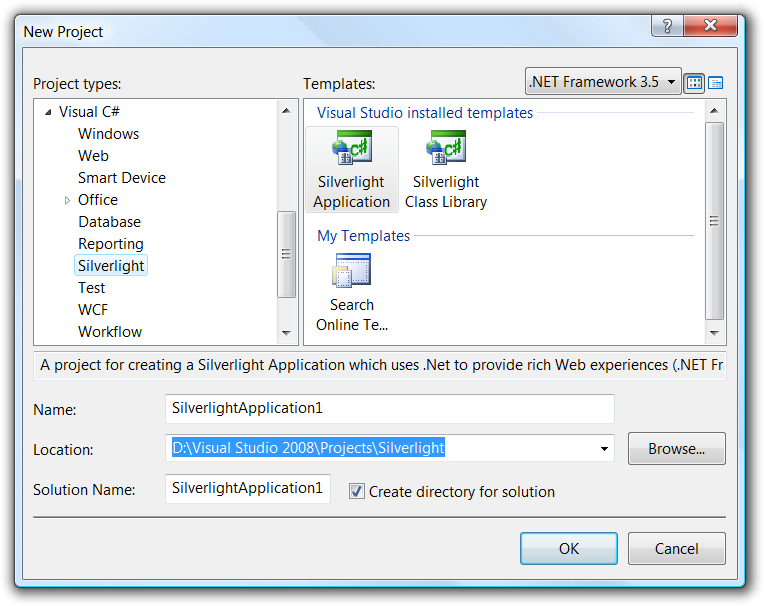Select the Visual C# root item

[x=89, y=112]
